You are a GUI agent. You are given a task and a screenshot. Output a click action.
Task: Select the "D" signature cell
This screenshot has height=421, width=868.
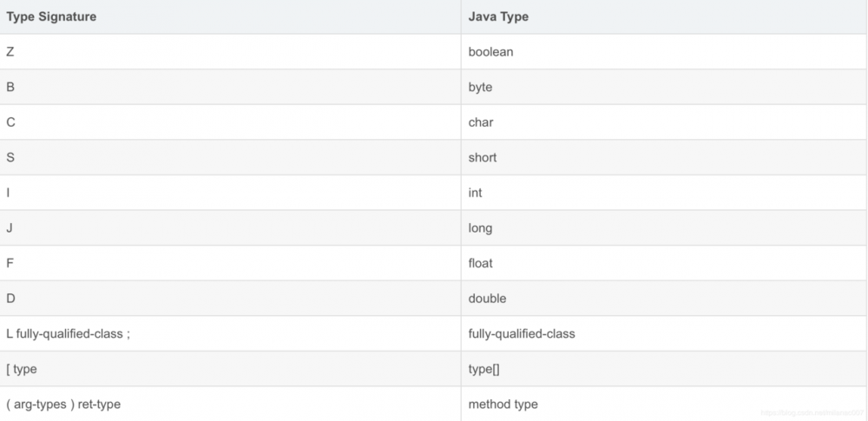(x=10, y=299)
